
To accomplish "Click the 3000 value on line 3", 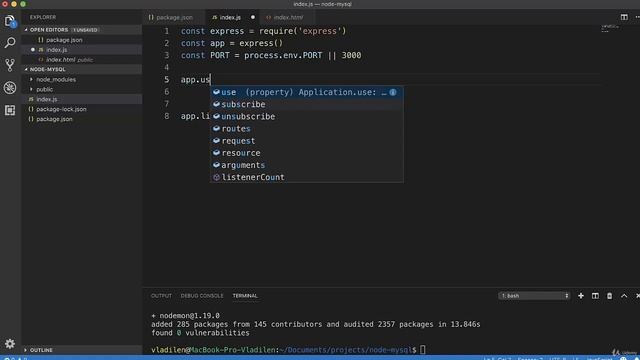I will tap(351, 56).
